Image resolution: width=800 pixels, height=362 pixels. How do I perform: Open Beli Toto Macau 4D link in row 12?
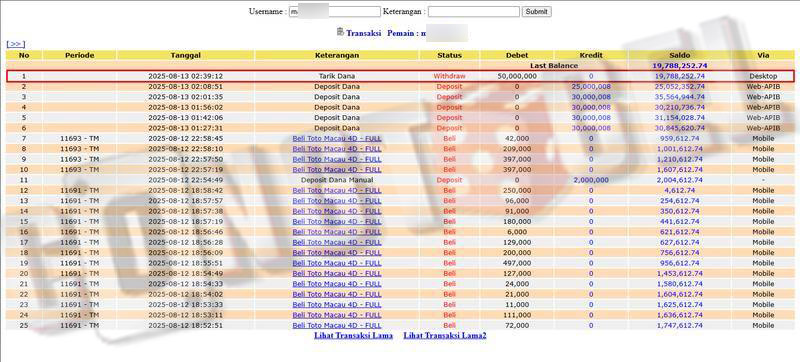point(337,190)
